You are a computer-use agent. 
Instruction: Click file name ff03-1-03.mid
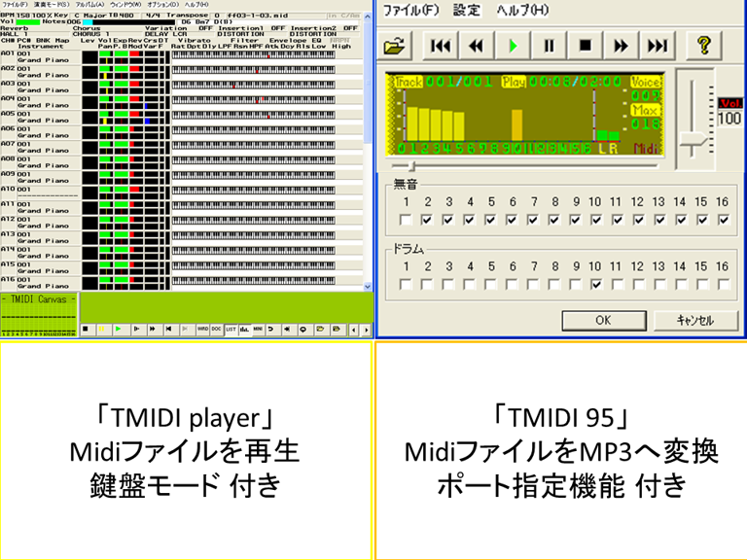tap(258, 16)
